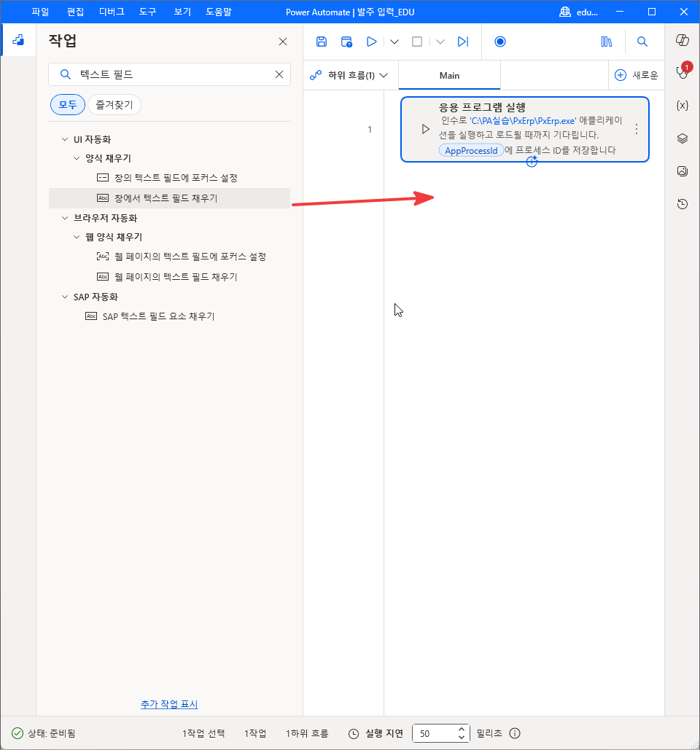Click the search magnifier in actions search box
The width and height of the screenshot is (700, 750).
point(66,74)
